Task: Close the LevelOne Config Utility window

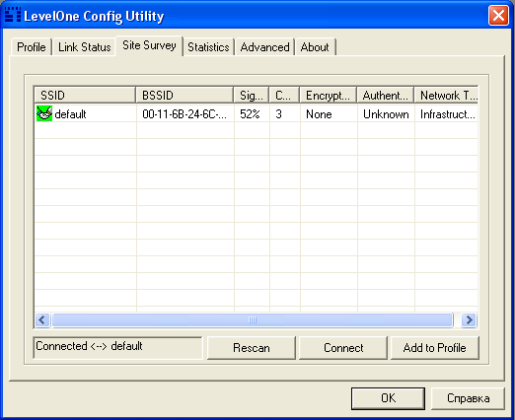Action: pyautogui.click(x=498, y=15)
